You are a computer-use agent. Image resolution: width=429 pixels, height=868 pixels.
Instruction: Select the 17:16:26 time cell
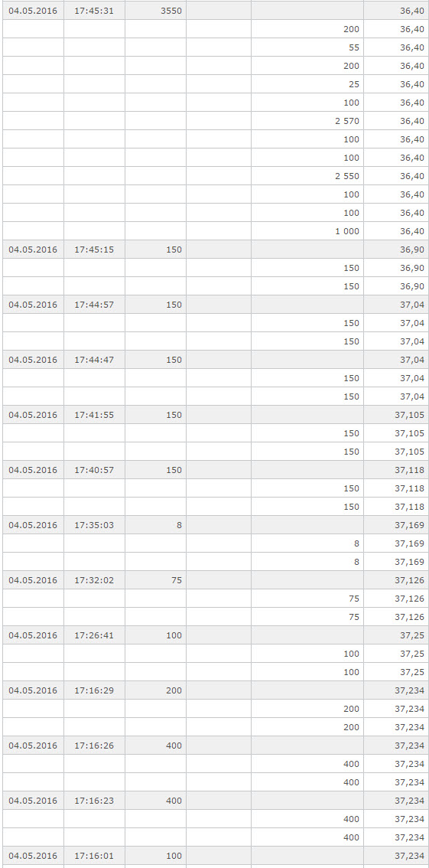[x=94, y=745]
